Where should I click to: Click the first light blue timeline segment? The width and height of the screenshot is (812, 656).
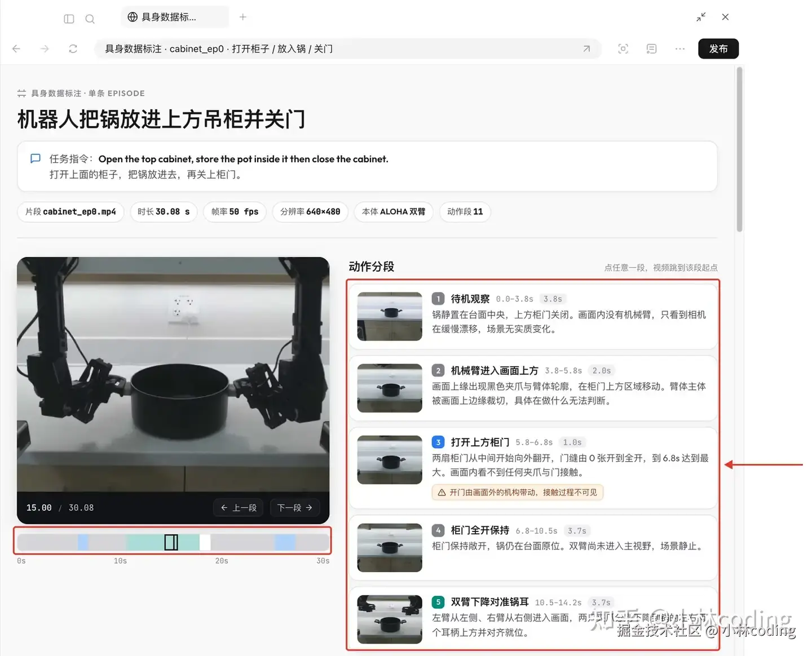coord(83,542)
